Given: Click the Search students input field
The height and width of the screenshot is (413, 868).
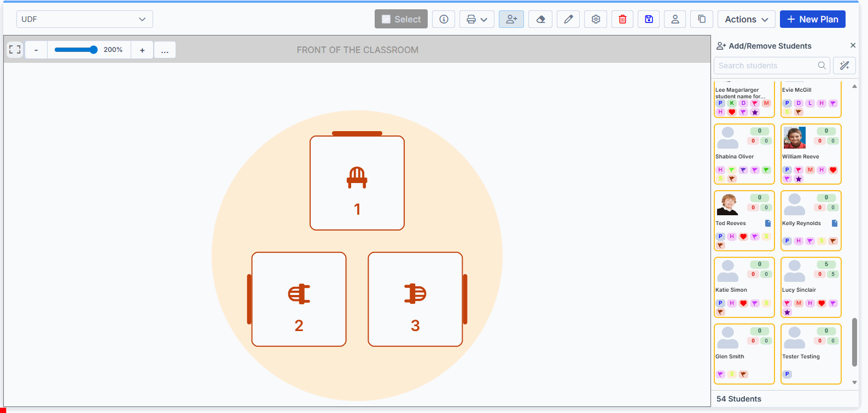Looking at the screenshot, I should tap(766, 66).
